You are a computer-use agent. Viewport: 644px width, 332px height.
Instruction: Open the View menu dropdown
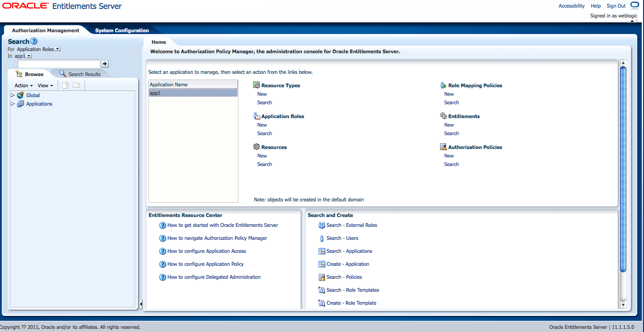point(46,85)
